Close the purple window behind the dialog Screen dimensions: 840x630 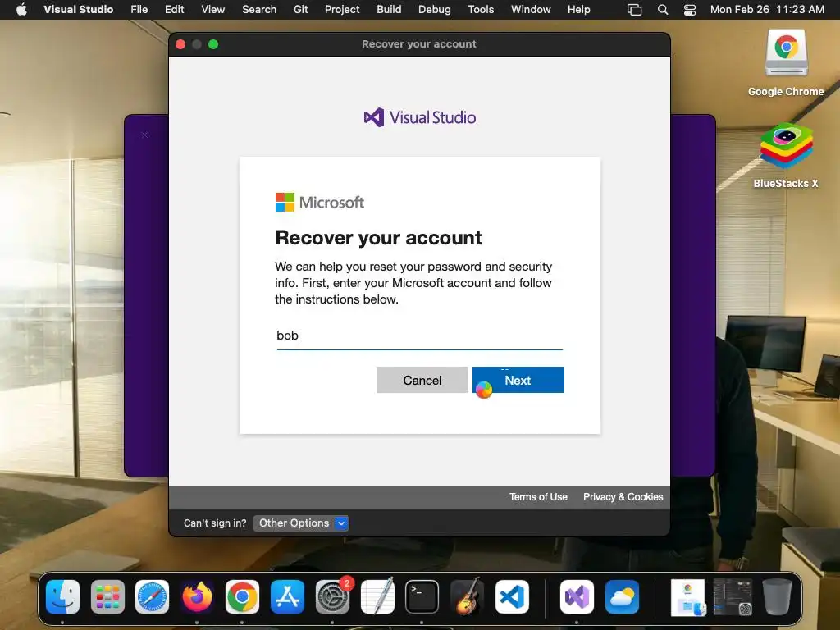144,135
